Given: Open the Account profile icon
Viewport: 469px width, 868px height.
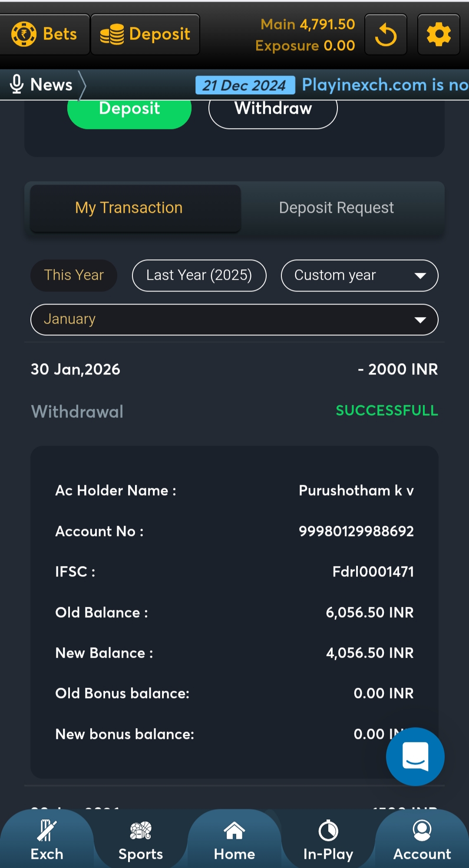Looking at the screenshot, I should point(422,831).
